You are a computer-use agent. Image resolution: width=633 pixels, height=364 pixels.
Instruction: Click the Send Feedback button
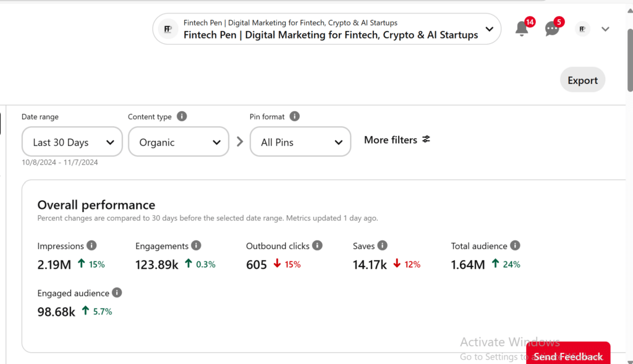tap(568, 353)
